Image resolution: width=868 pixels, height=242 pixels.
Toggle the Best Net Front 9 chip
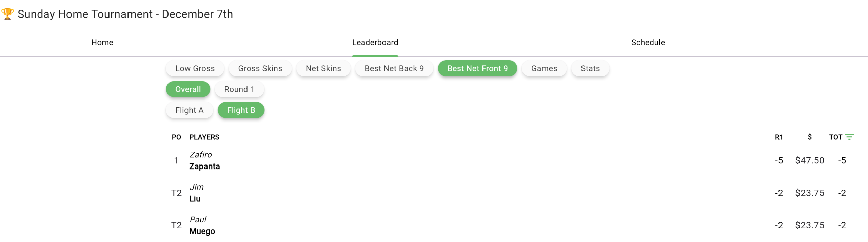pos(477,68)
